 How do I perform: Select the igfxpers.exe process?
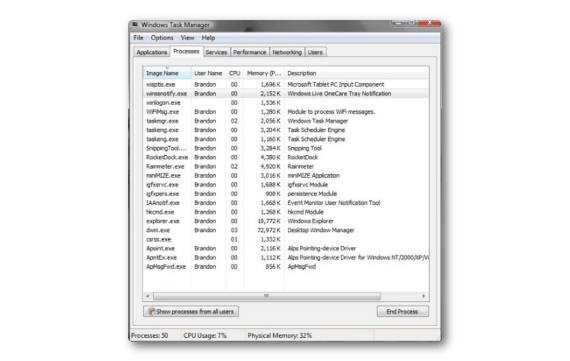286,193
